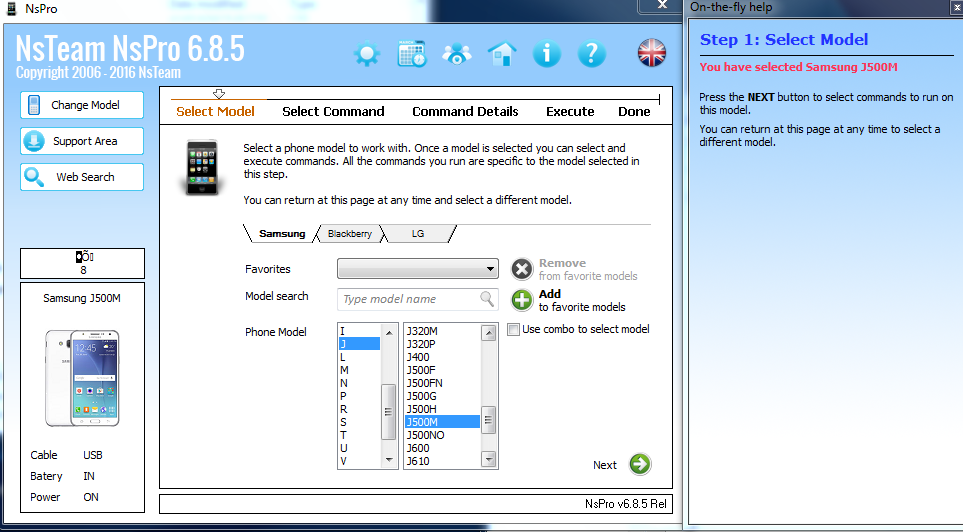Image resolution: width=963 pixels, height=532 pixels.
Task: Open help question mark icon
Action: click(x=592, y=54)
